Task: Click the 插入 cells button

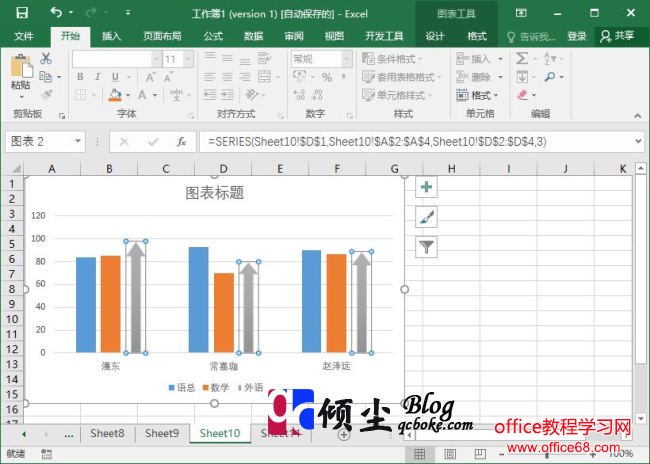Action: [479, 59]
